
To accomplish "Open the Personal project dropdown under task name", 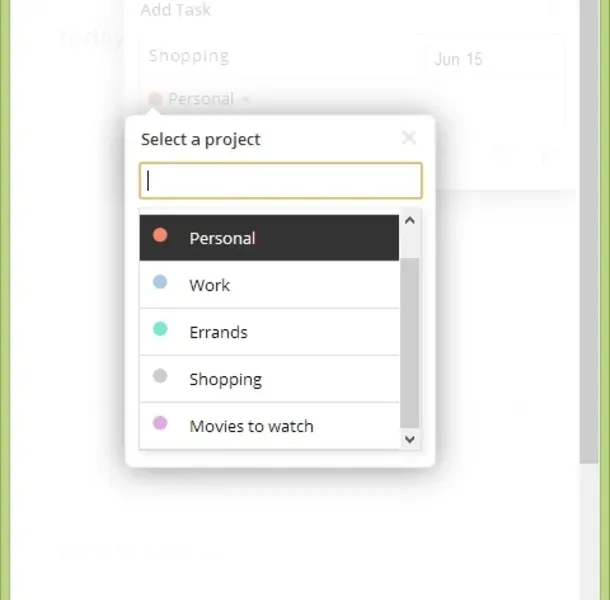I will point(200,99).
